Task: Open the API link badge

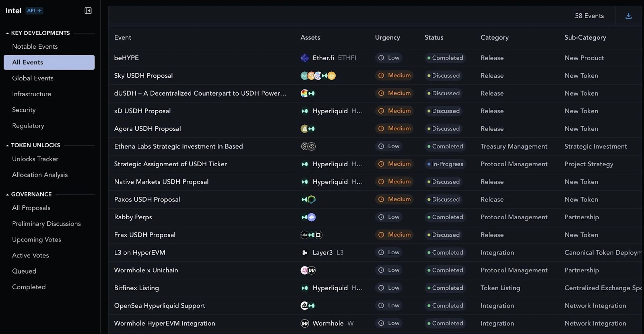Action: [34, 11]
